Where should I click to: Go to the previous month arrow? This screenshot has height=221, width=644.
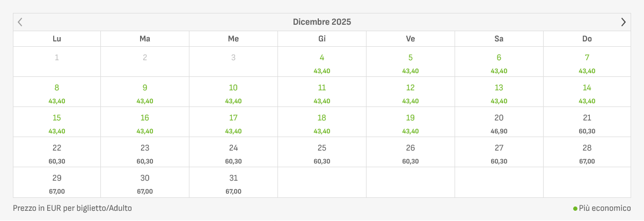tap(20, 22)
